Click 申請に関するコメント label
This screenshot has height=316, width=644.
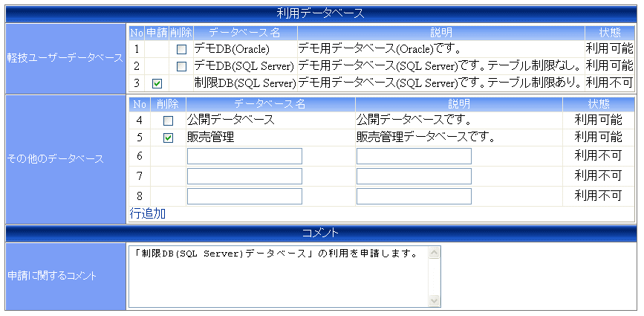coord(52,276)
